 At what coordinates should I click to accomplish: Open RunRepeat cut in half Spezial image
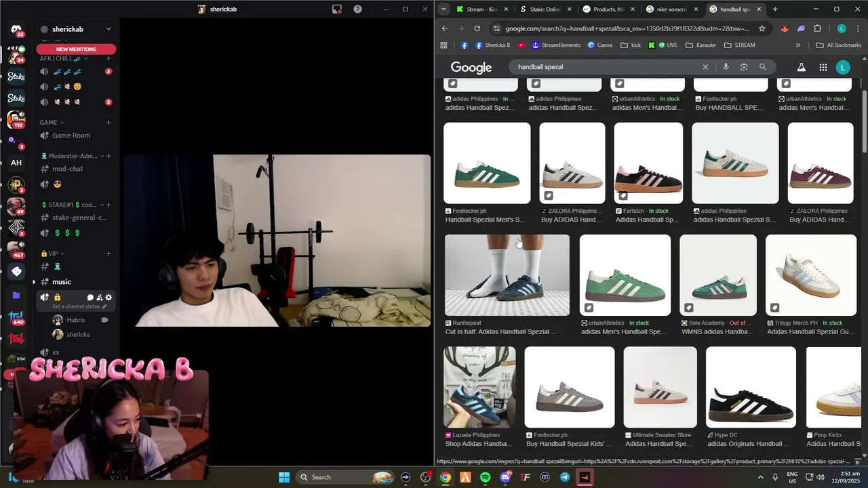(507, 275)
